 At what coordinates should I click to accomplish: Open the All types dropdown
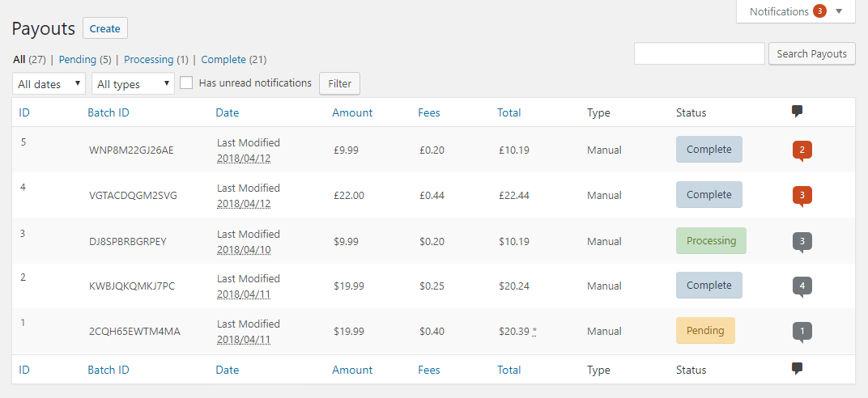tap(133, 83)
